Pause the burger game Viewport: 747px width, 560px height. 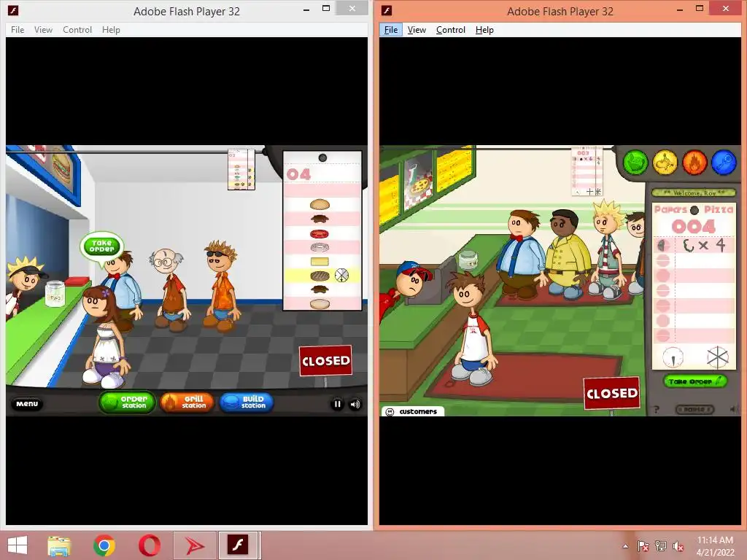[x=337, y=404]
